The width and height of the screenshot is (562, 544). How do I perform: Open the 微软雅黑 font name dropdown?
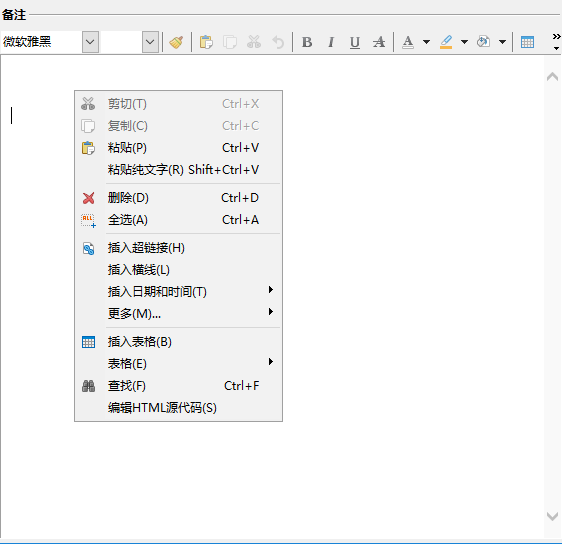pos(90,42)
